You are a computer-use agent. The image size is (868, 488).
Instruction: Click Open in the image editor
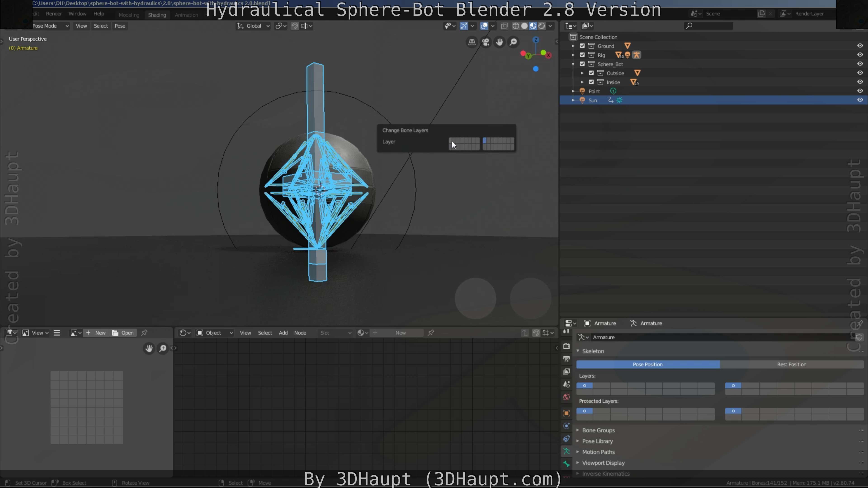(124, 333)
